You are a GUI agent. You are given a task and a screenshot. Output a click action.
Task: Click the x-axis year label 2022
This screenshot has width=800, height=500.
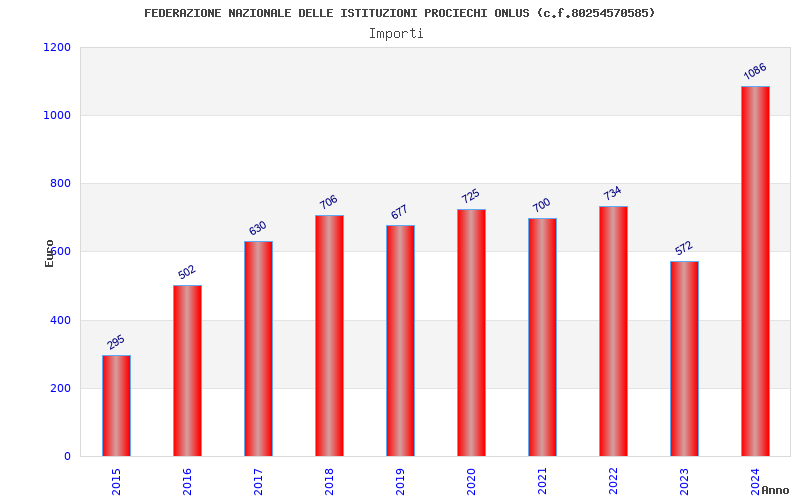point(613,482)
